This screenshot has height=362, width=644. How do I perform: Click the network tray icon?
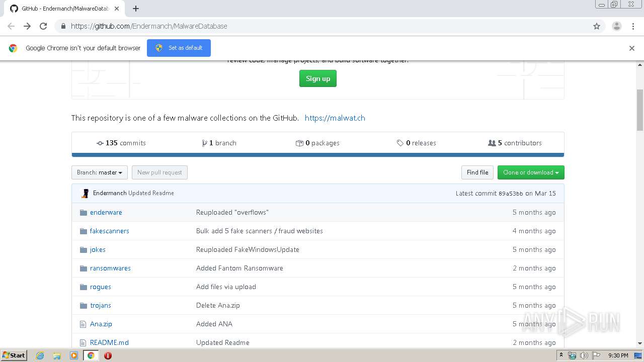572,355
